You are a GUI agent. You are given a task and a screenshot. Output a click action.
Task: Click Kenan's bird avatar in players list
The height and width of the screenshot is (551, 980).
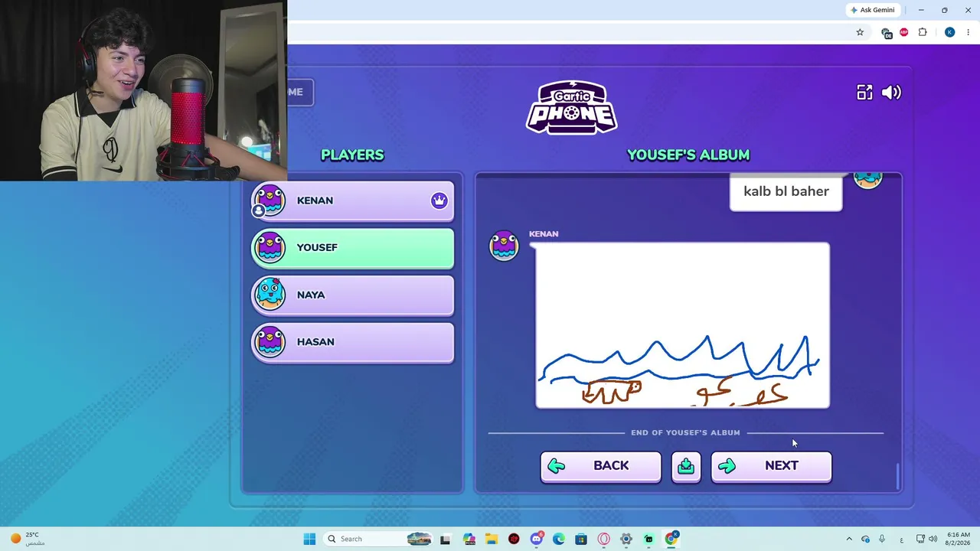click(269, 201)
